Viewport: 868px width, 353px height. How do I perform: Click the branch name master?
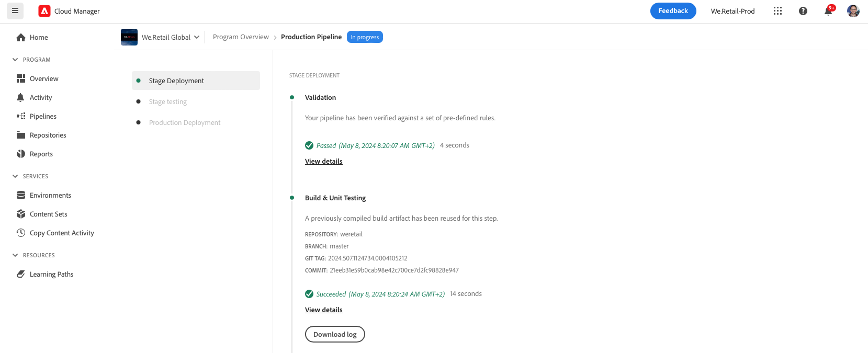[339, 246]
